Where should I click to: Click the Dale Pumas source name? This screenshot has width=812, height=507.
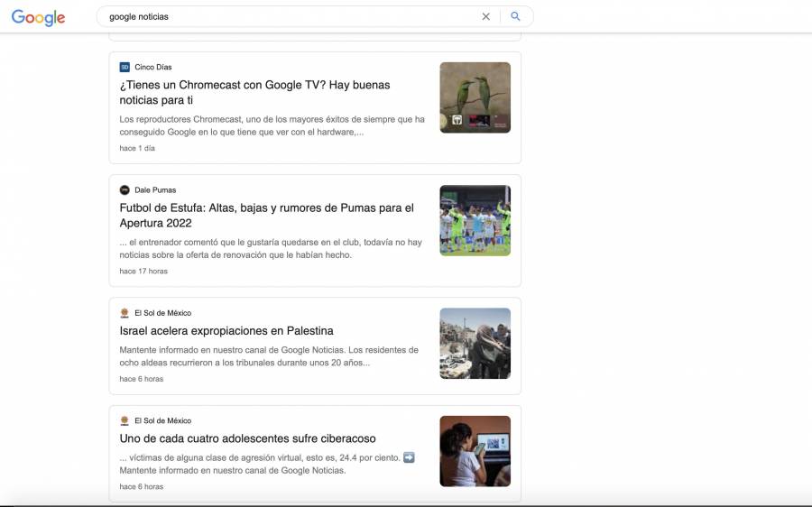tap(155, 190)
